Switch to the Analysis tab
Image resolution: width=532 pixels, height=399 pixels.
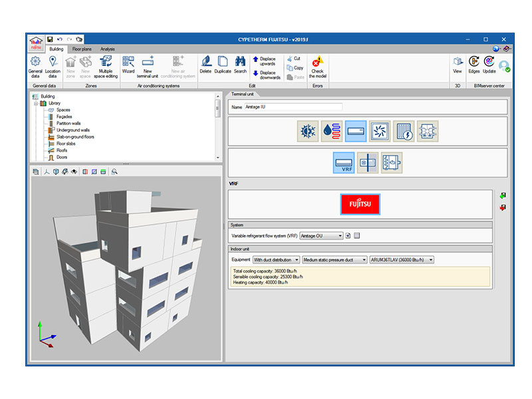click(x=108, y=49)
